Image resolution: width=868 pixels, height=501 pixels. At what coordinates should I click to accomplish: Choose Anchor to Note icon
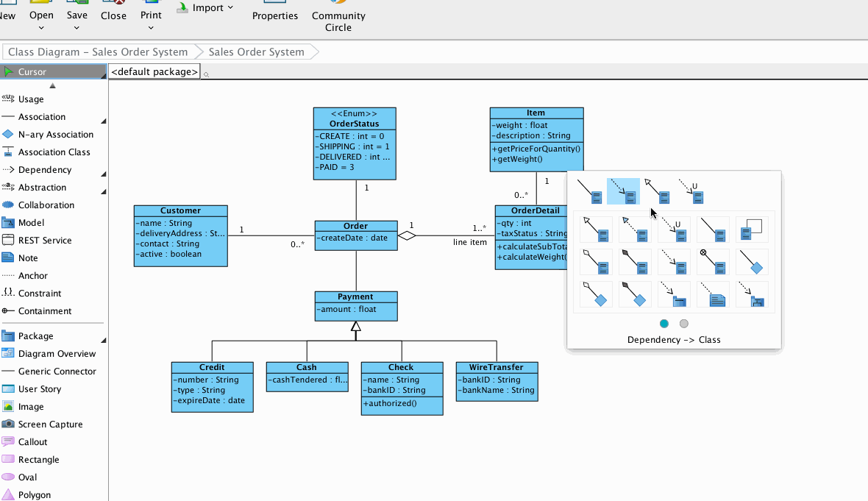pyautogui.click(x=713, y=294)
